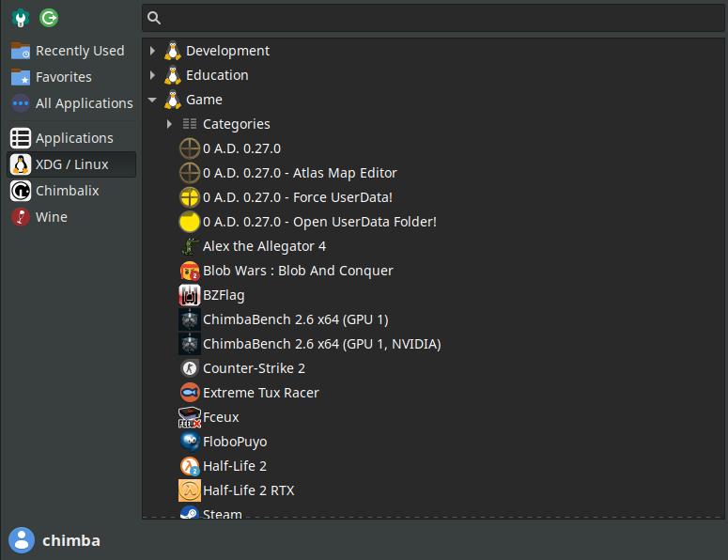
Task: Open the settings wrench icon
Action: coord(20,18)
